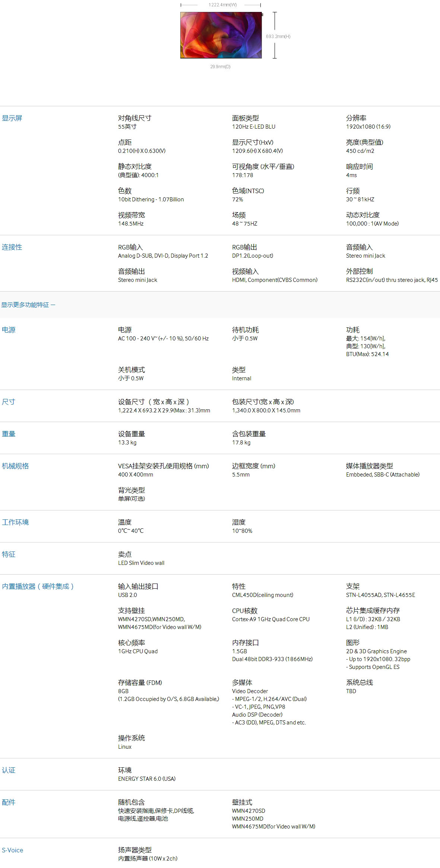Click the Embbeded, SBB-C (Attachable) value
The height and width of the screenshot is (868, 440).
pyautogui.click(x=383, y=475)
